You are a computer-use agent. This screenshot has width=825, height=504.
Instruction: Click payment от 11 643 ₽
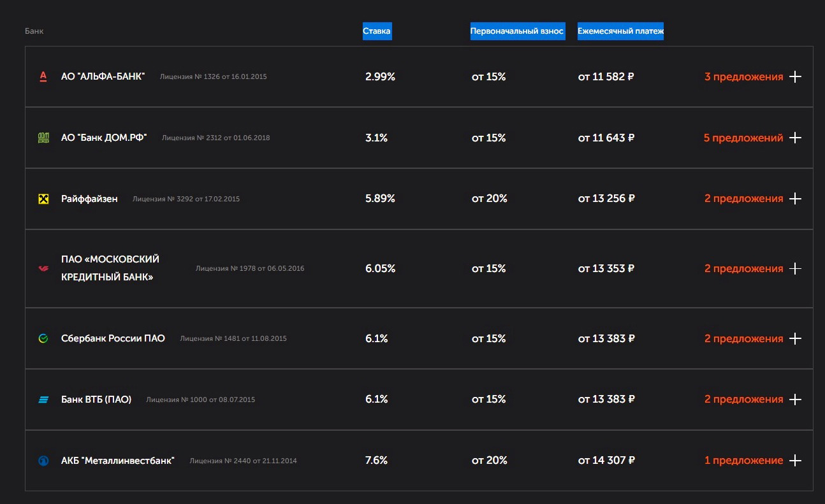click(x=606, y=138)
